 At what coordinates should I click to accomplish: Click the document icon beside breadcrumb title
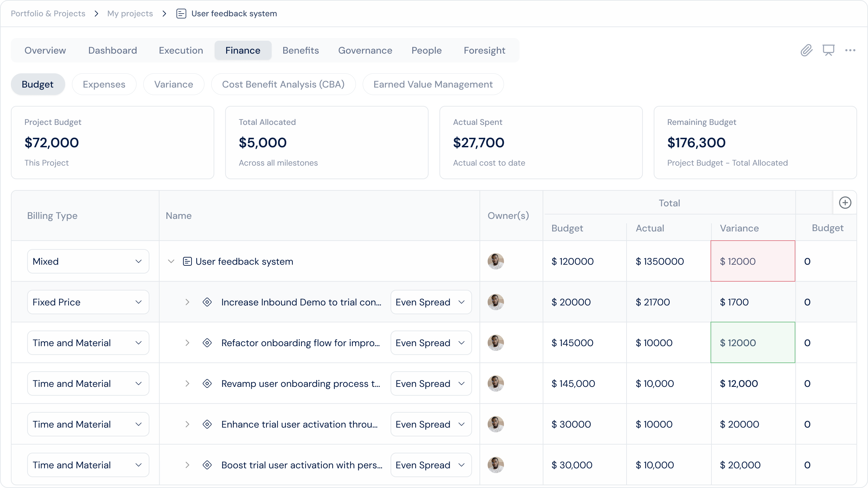(x=181, y=14)
